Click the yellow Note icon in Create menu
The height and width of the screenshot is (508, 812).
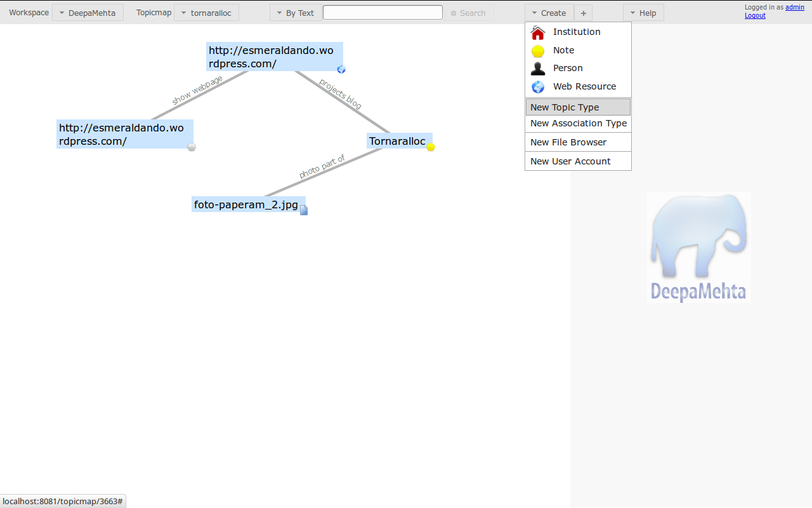click(538, 51)
